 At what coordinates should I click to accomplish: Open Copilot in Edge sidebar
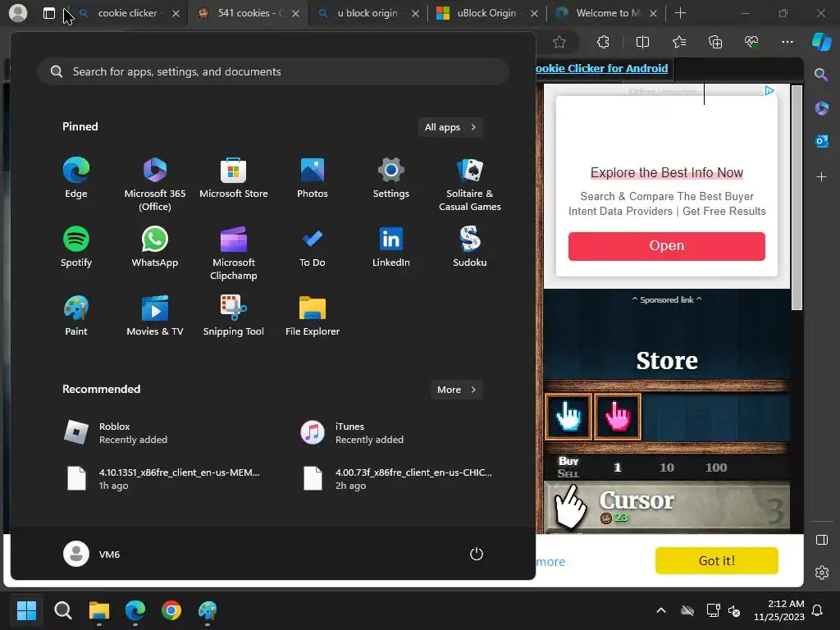[822, 42]
